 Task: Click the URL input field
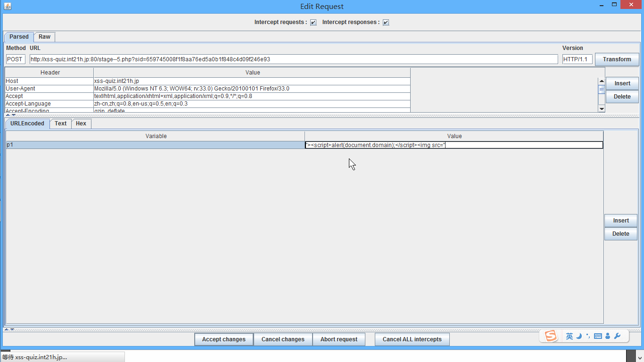tap(294, 59)
